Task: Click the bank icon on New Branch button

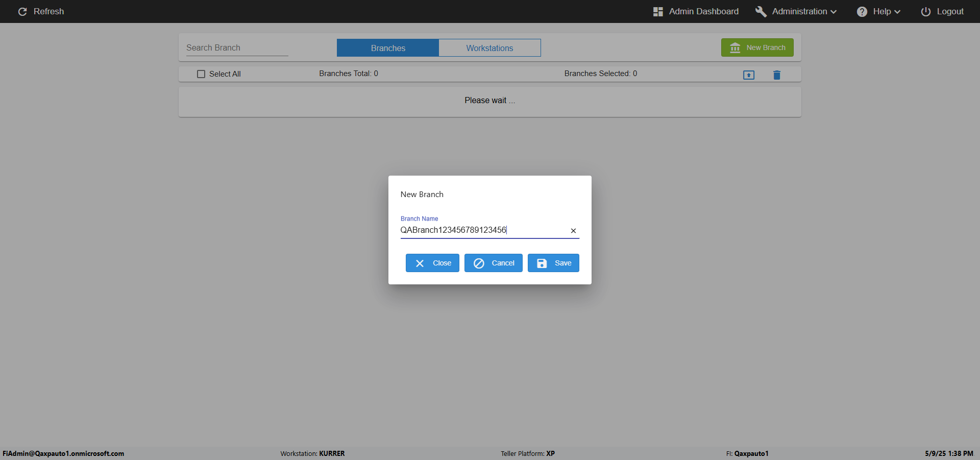Action: coord(735,47)
